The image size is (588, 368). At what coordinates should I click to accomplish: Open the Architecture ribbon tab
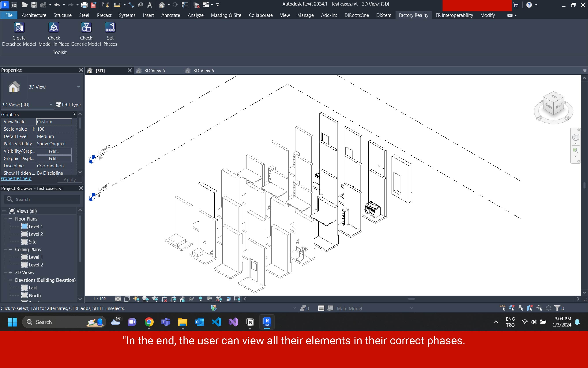(x=34, y=15)
